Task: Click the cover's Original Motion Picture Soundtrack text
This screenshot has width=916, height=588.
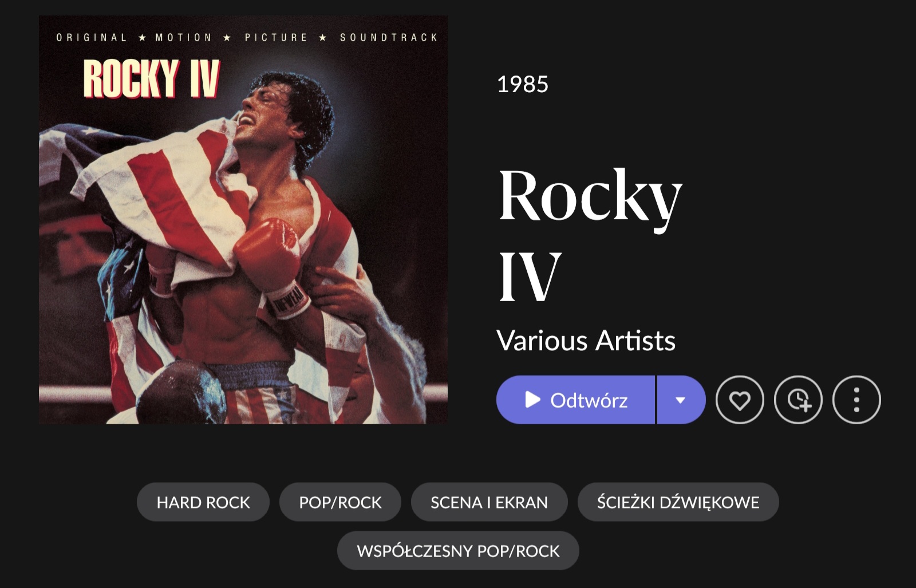Action: click(x=247, y=37)
